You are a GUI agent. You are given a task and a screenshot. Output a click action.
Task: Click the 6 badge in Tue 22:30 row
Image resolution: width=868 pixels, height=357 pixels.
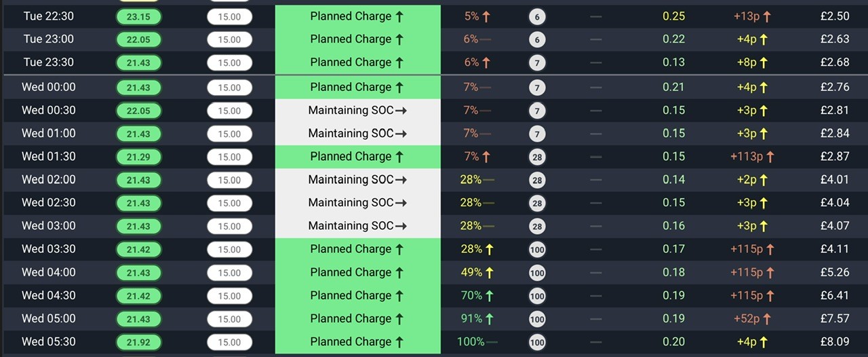(537, 17)
